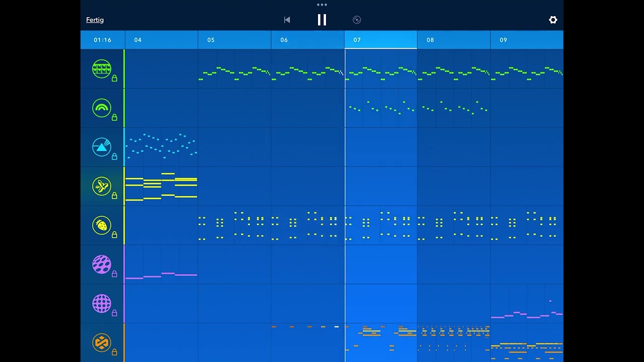
Task: Toggle lock on strawberry track
Action: 114,235
